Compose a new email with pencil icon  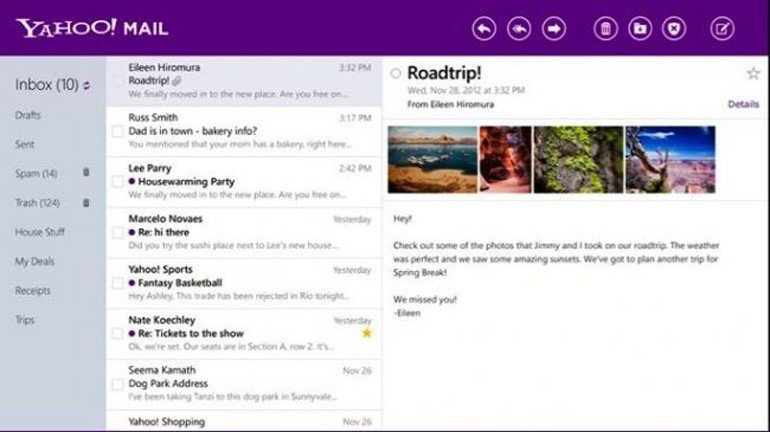coord(722,29)
